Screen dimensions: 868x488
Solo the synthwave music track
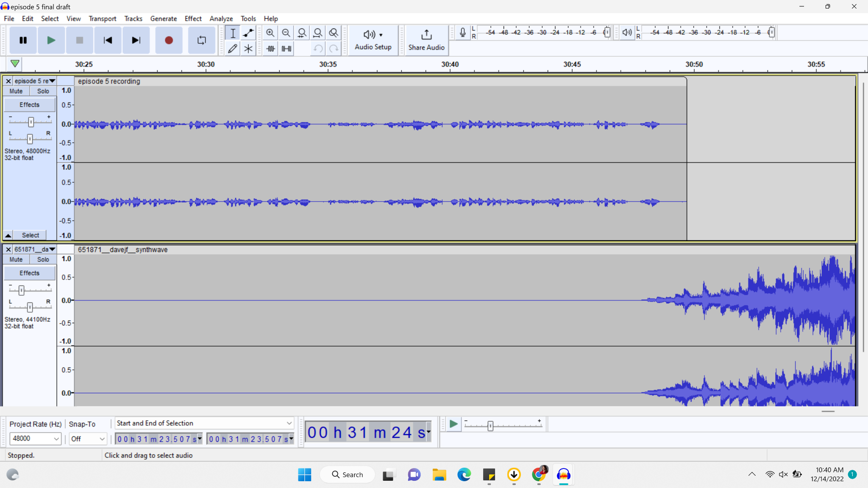click(x=43, y=259)
